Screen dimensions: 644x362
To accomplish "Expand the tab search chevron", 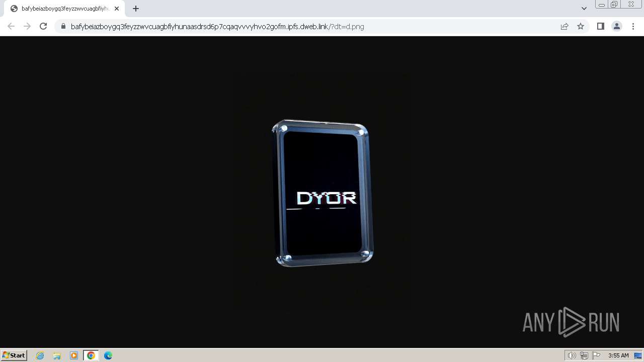I will [584, 9].
